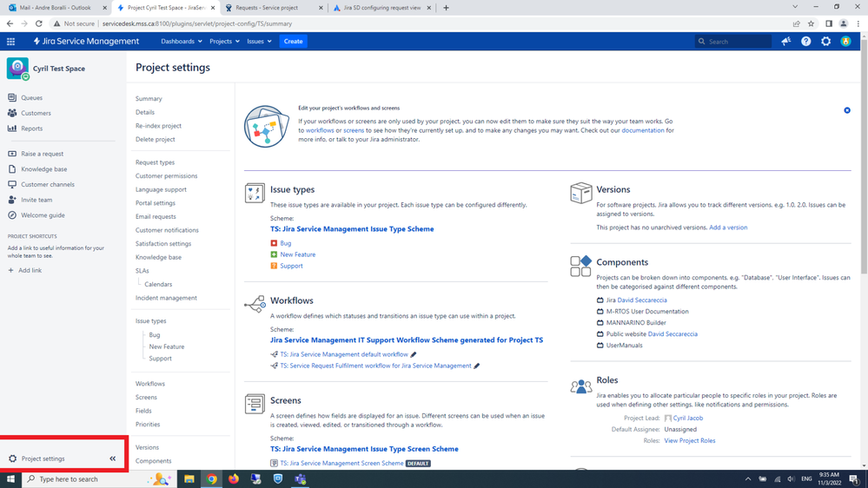Image resolution: width=868 pixels, height=488 pixels.
Task: Open the IT Support Workflow Scheme link
Action: click(407, 340)
